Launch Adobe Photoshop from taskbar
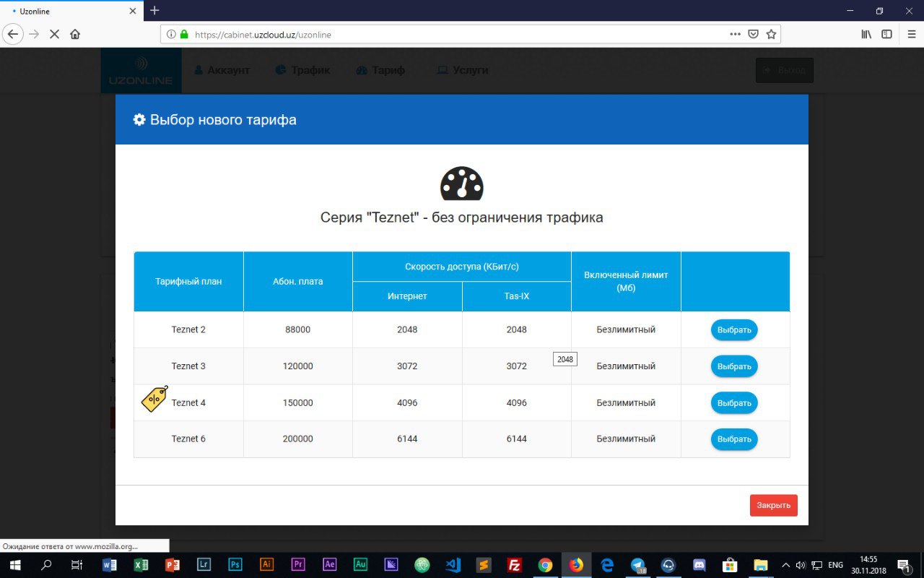 coord(235,565)
